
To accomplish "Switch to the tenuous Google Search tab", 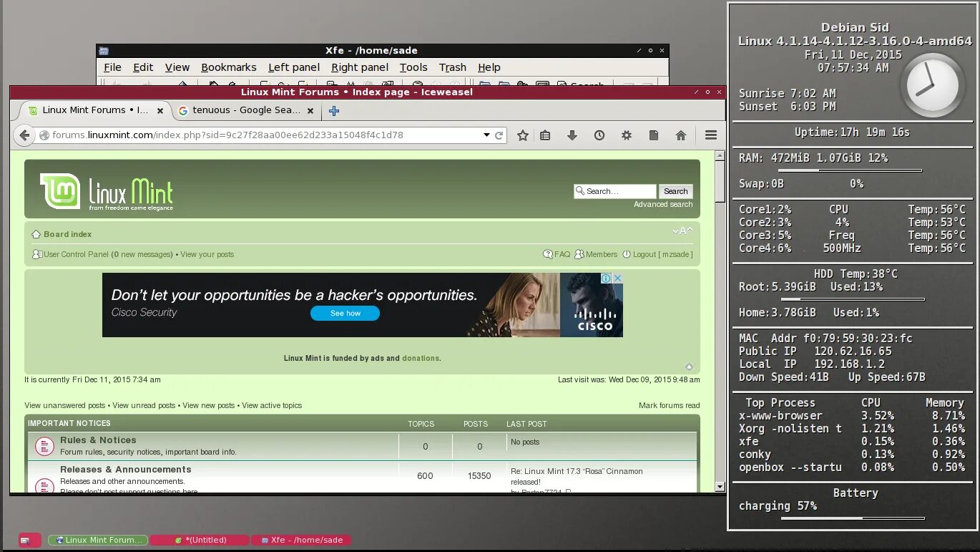I will point(246,110).
